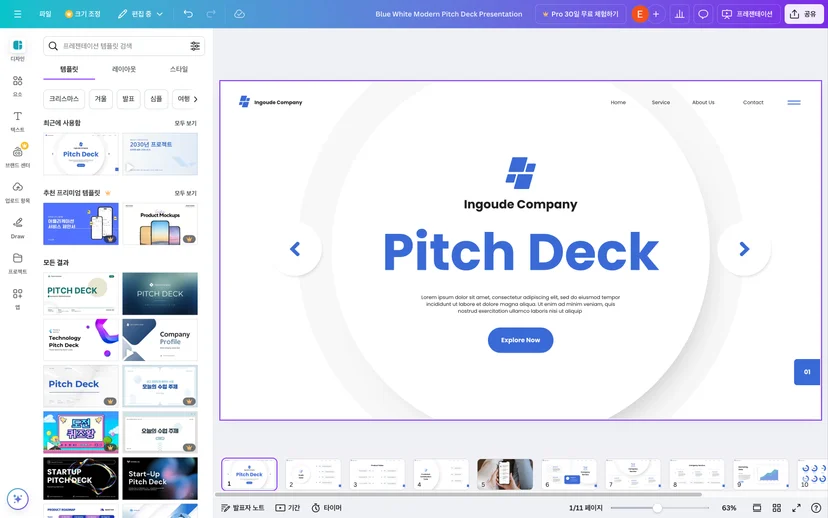Open the 브랜드 센터 brand panel
Screen dimensions: 828x518
coord(17,157)
